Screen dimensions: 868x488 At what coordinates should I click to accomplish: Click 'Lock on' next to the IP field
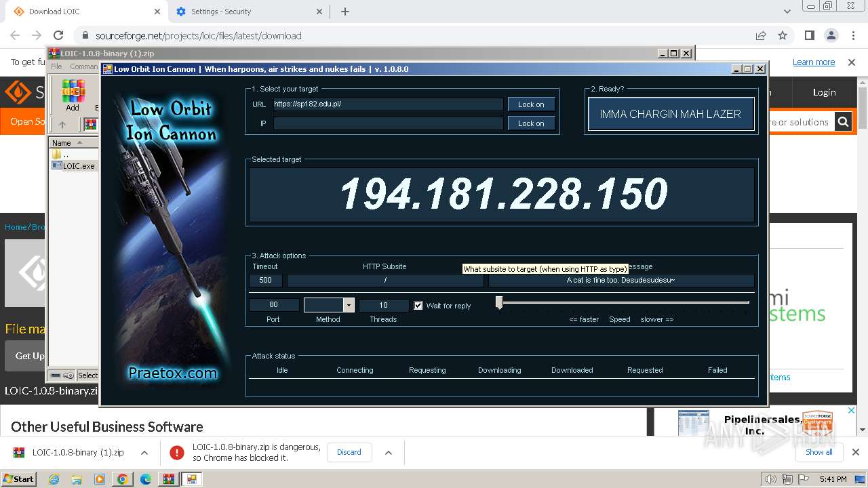point(531,123)
